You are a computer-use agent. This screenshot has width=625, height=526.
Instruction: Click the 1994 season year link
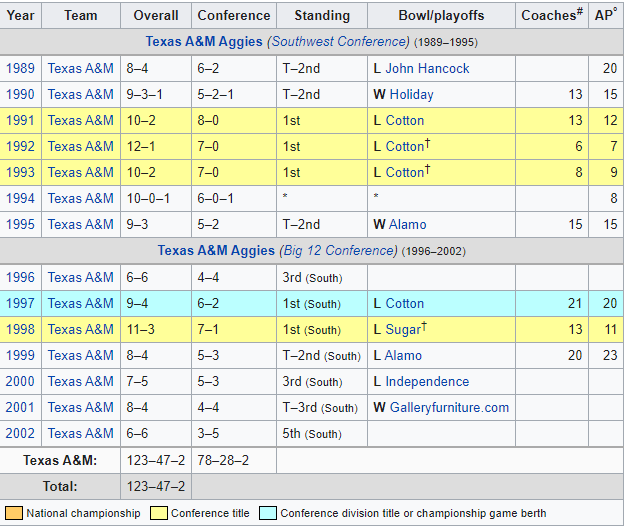pos(20,198)
